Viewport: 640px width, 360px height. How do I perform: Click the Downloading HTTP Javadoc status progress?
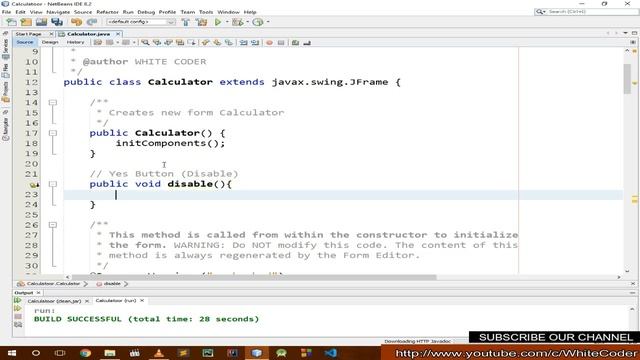point(417,341)
